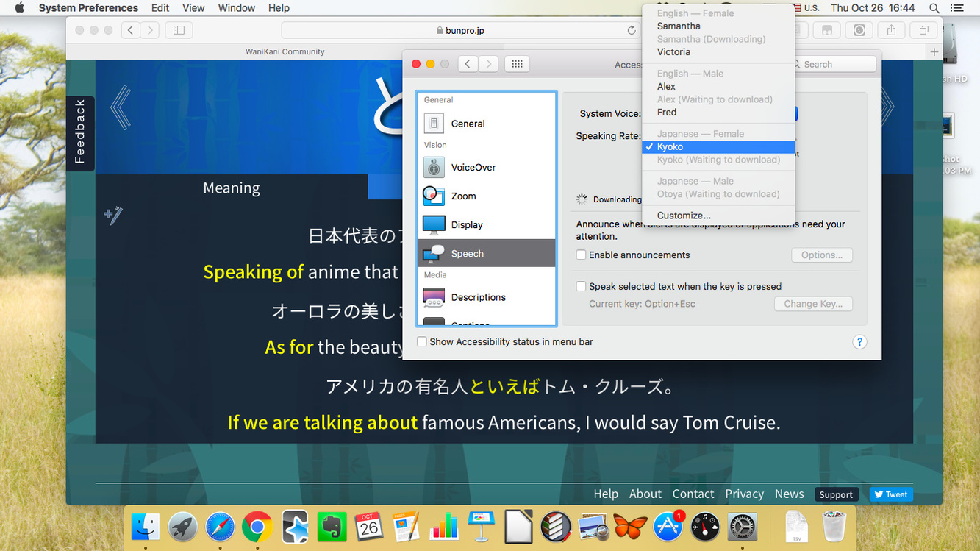Check Speak selected text when key pressed
Image resolution: width=980 pixels, height=551 pixels.
[x=581, y=287]
